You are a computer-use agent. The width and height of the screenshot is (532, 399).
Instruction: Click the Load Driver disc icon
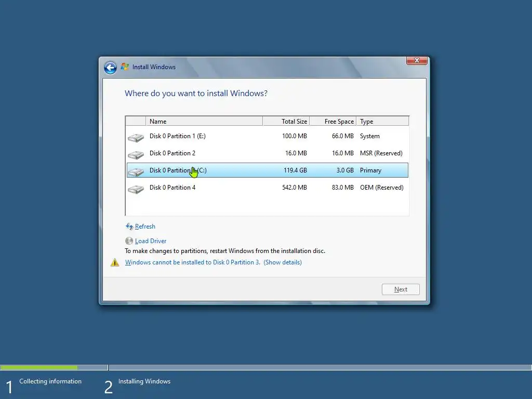click(129, 241)
